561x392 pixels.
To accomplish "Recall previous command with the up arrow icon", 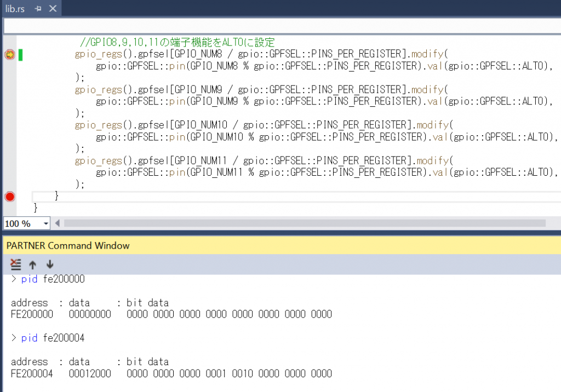I will pos(32,264).
